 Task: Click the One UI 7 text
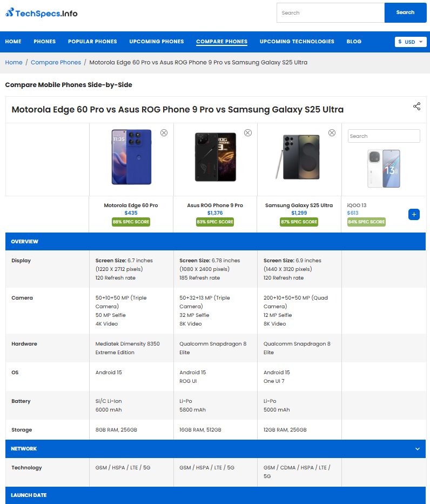pyautogui.click(x=274, y=381)
